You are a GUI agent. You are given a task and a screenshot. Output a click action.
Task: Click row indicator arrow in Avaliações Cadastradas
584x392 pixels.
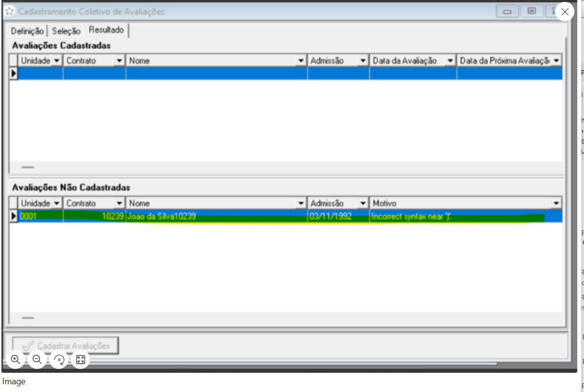(x=13, y=74)
